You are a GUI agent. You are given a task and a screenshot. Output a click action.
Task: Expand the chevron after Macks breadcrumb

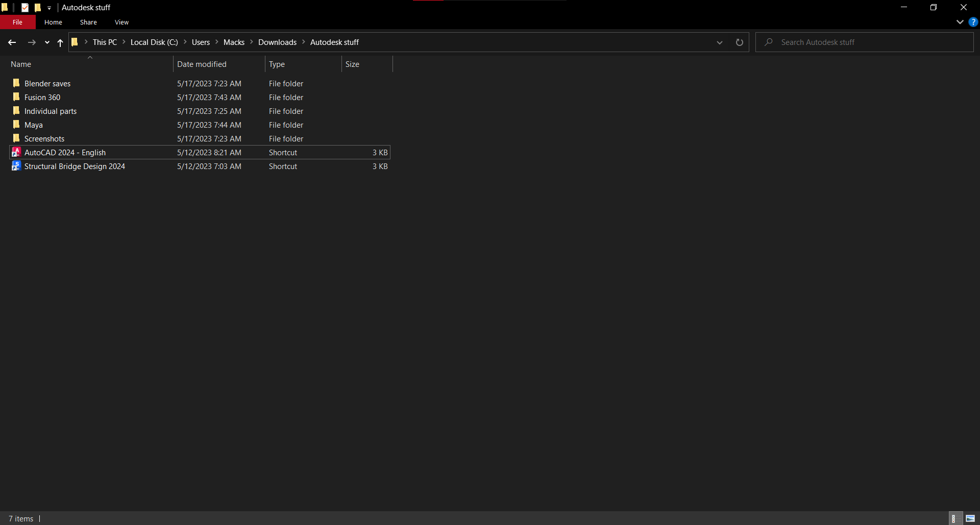[x=252, y=42]
